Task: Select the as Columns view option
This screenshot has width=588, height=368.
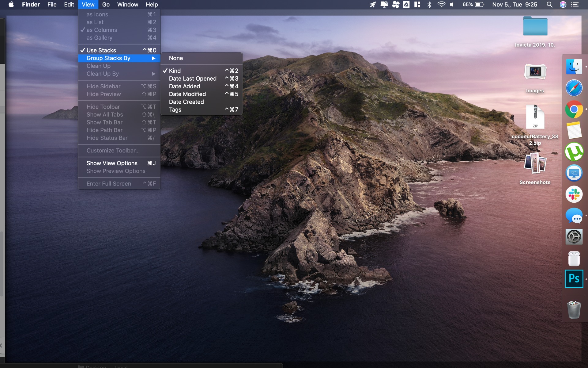Action: point(119,30)
